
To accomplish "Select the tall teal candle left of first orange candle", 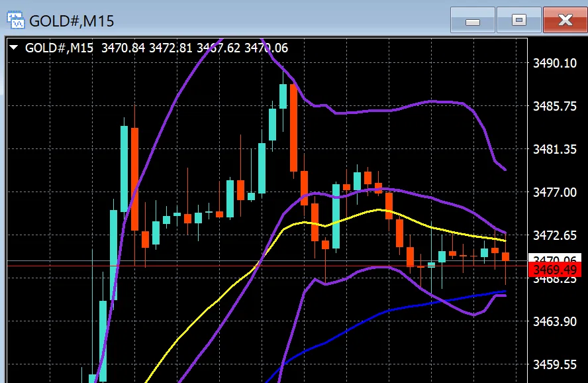I will point(124,169).
